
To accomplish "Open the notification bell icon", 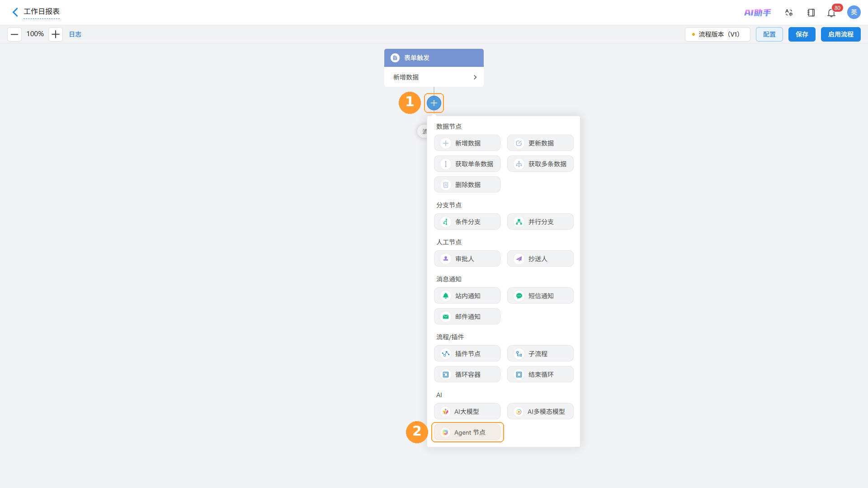I will (831, 13).
